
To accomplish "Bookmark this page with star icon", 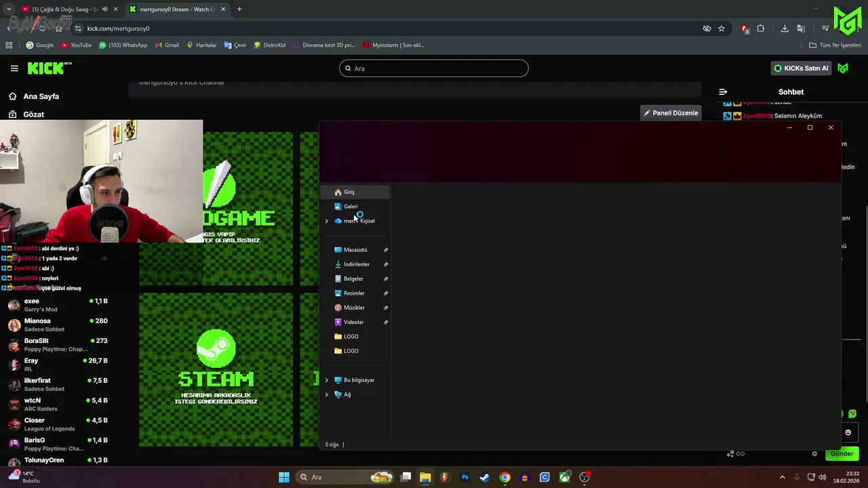I will click(722, 28).
